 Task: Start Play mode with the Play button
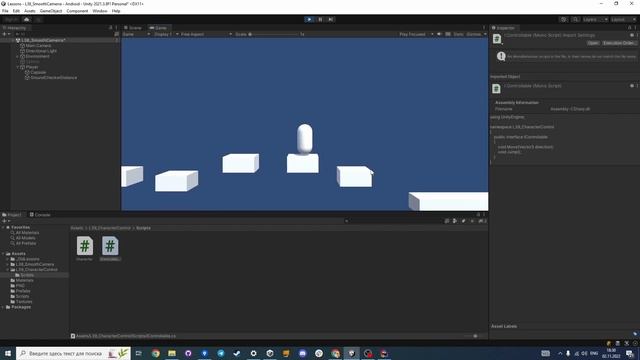pos(309,19)
